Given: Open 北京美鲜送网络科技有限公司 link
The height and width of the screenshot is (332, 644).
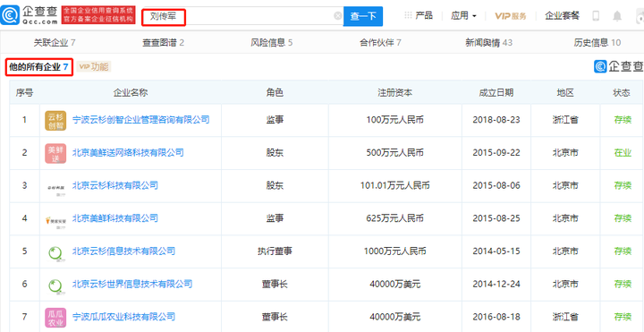Looking at the screenshot, I should [x=128, y=152].
